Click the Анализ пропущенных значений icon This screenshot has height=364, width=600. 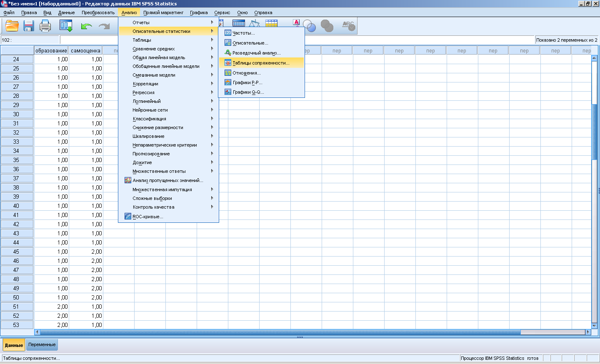(128, 180)
